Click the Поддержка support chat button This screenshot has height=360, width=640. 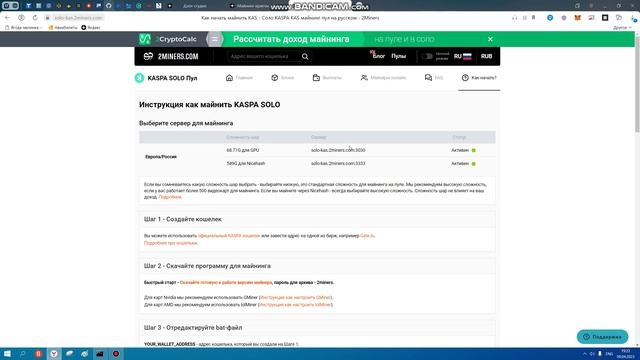pos(602,337)
